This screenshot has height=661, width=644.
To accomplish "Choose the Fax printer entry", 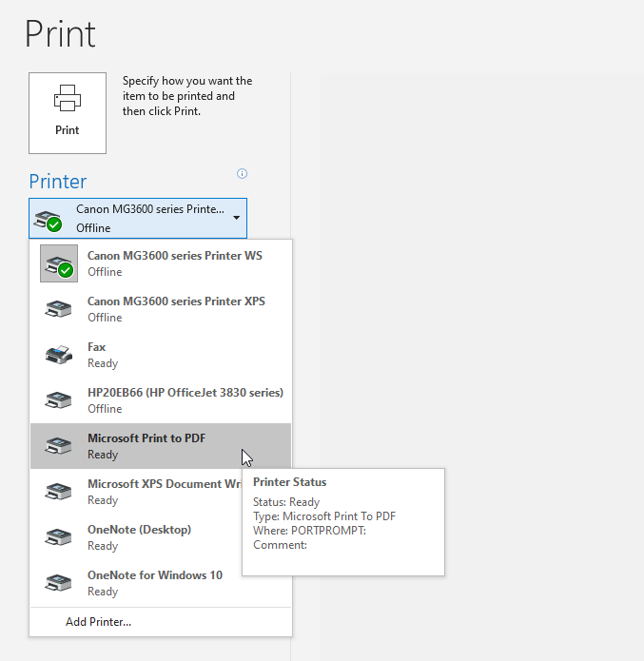I will [161, 355].
